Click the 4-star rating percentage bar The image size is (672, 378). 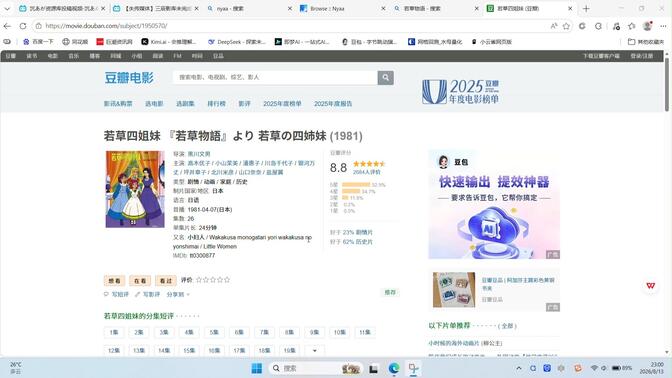click(x=351, y=191)
